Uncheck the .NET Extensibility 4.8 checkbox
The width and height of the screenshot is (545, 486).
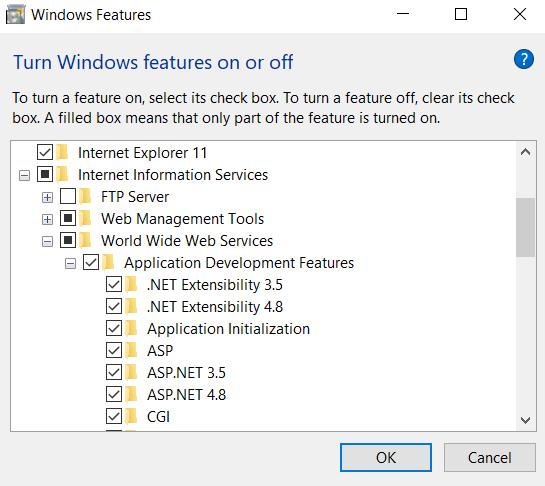click(x=114, y=306)
